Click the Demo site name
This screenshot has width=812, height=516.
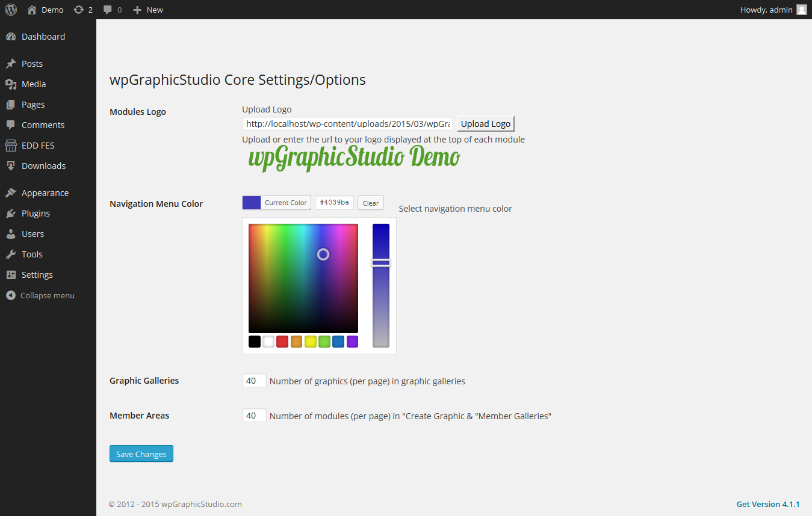pos(52,10)
